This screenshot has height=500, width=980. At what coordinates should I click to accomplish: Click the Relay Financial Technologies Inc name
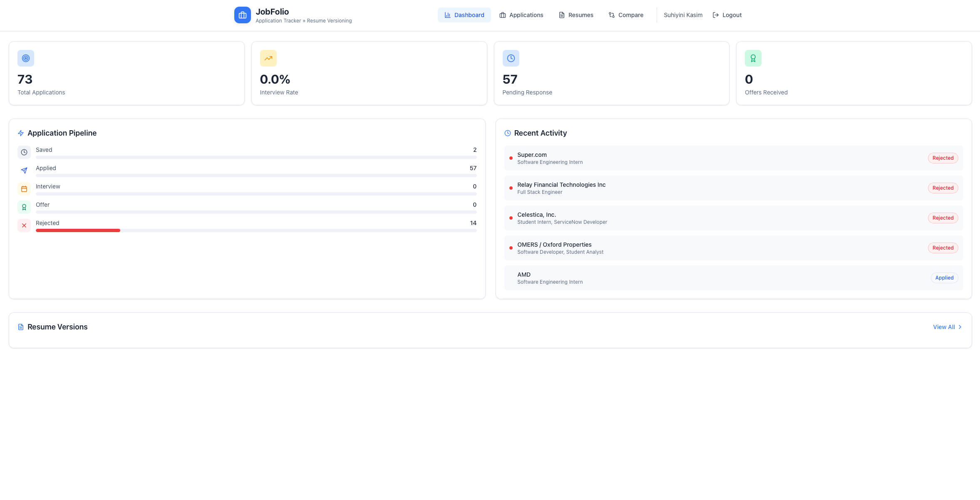[x=561, y=185]
